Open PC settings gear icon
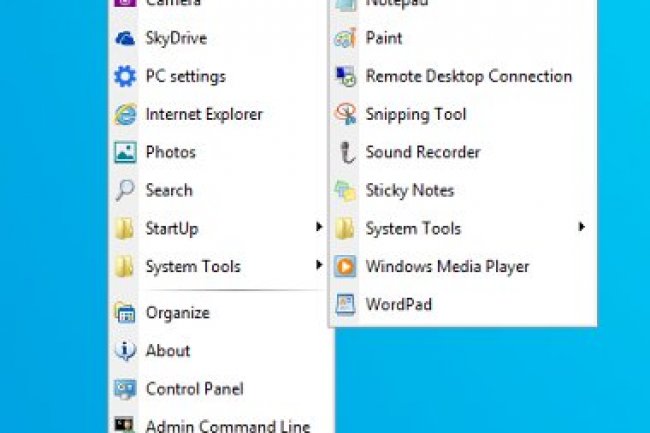This screenshot has width=650, height=433. [125, 76]
